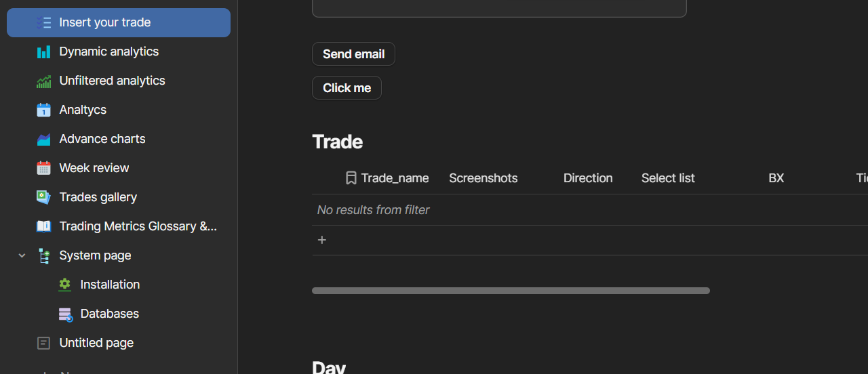Image resolution: width=868 pixels, height=374 pixels.
Task: Click the horizontal scrollbar under Trade table
Action: (511, 291)
